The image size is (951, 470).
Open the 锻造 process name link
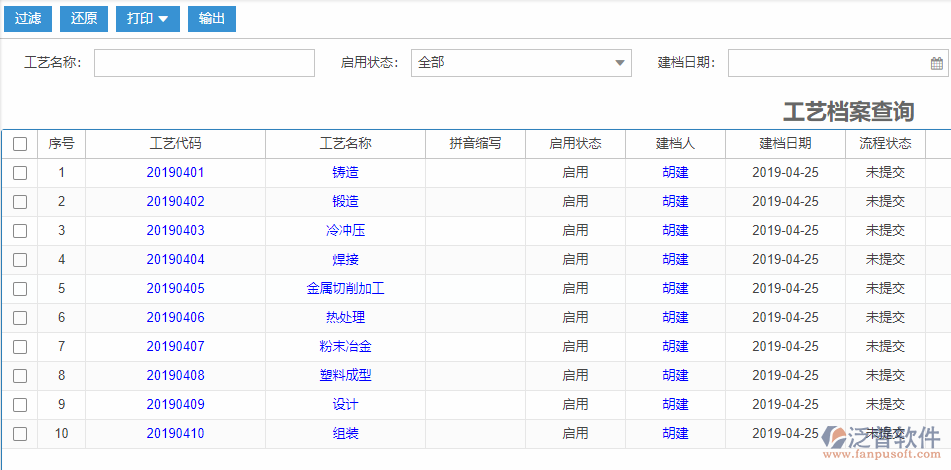pos(346,201)
